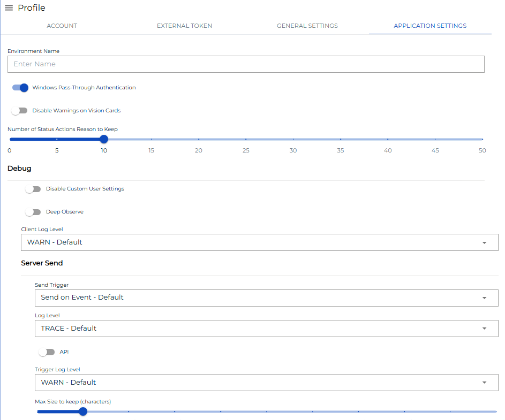Click the Number of Status Actions label
The height and width of the screenshot is (420, 505).
63,129
